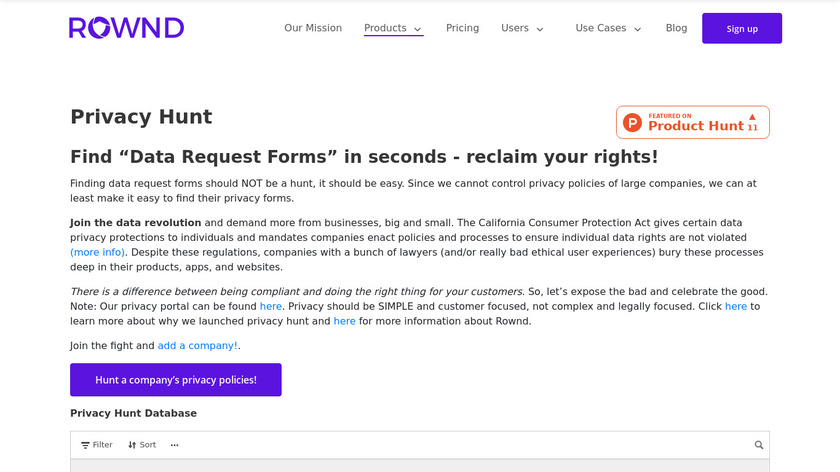Expand the Products dropdown

(393, 28)
